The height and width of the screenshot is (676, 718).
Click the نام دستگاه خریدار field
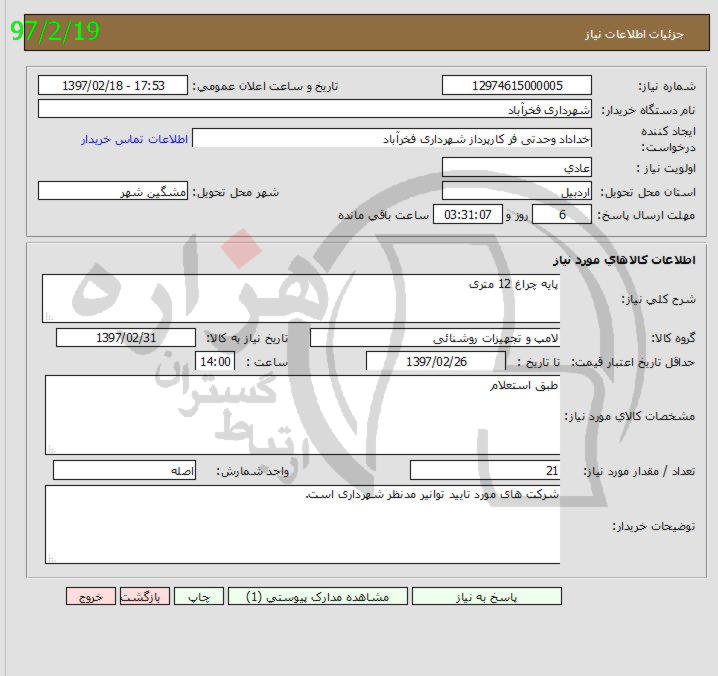(315, 109)
